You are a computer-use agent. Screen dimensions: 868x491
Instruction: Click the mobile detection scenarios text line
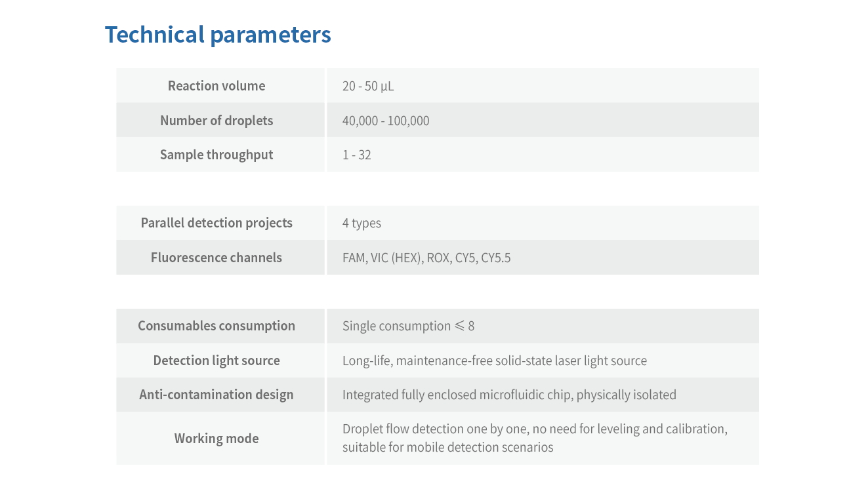coord(448,448)
